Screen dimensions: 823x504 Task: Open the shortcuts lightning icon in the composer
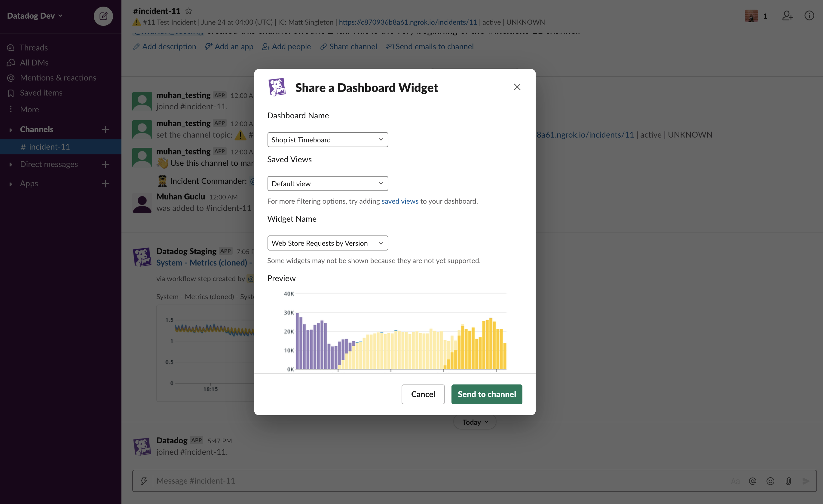tap(144, 481)
